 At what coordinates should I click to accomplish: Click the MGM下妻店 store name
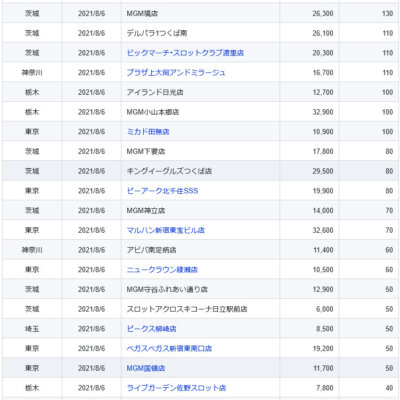coord(146,151)
